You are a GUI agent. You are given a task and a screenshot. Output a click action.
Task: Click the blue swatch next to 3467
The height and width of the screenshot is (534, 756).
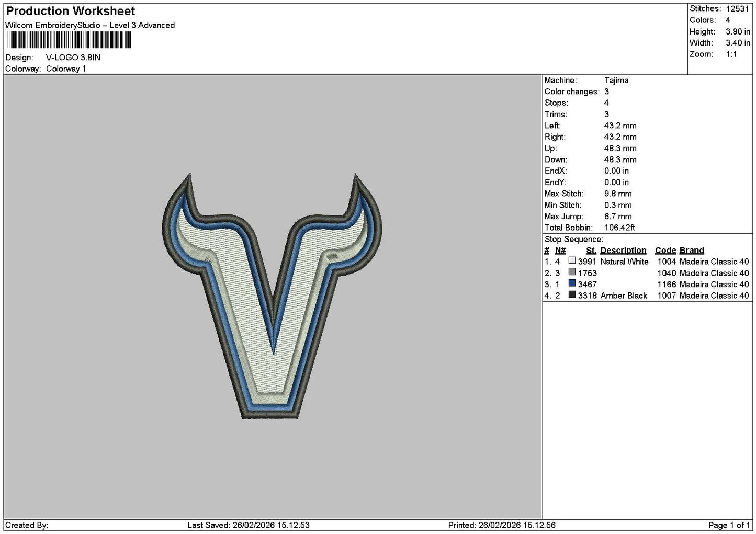click(x=572, y=283)
